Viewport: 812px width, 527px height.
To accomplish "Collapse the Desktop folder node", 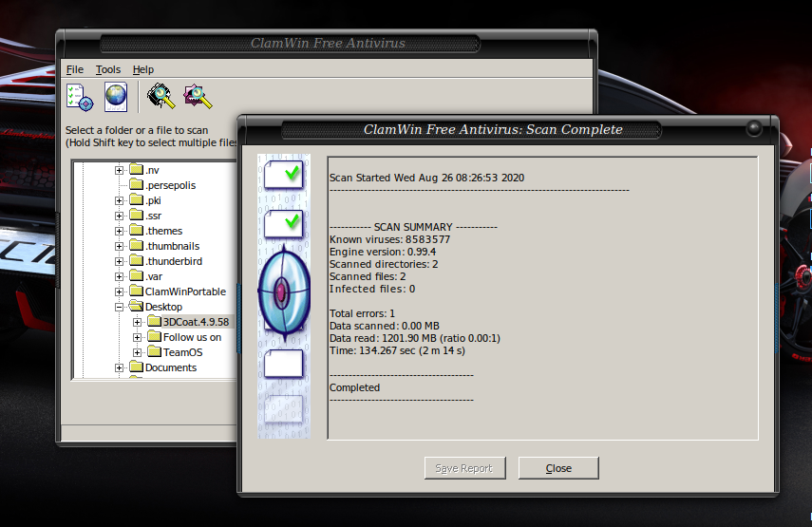I will 119,307.
